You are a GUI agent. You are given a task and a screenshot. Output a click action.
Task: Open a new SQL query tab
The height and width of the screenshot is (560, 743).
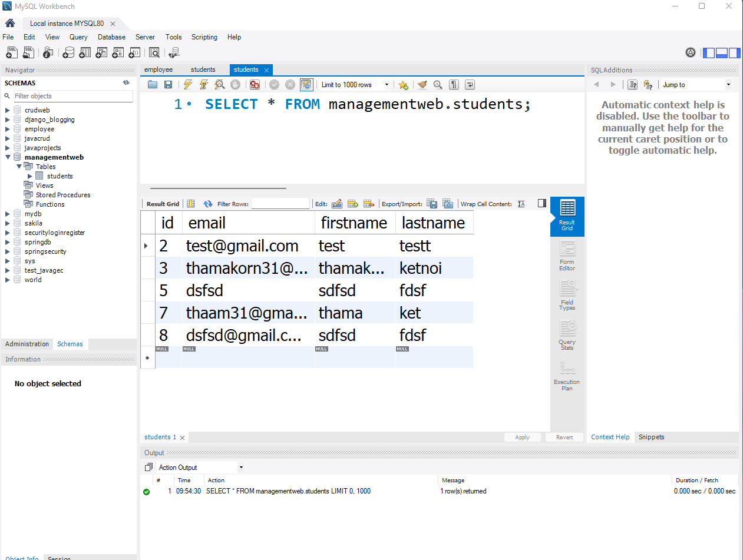(11, 53)
